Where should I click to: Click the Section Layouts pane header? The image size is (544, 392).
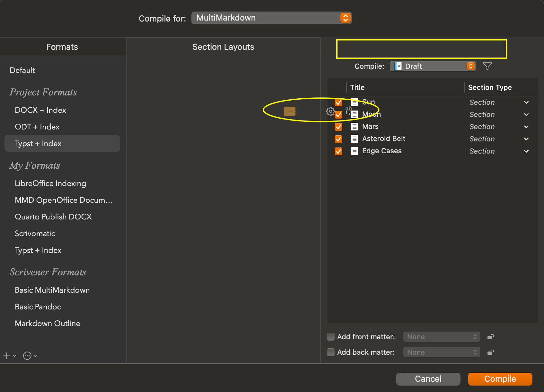(x=223, y=47)
